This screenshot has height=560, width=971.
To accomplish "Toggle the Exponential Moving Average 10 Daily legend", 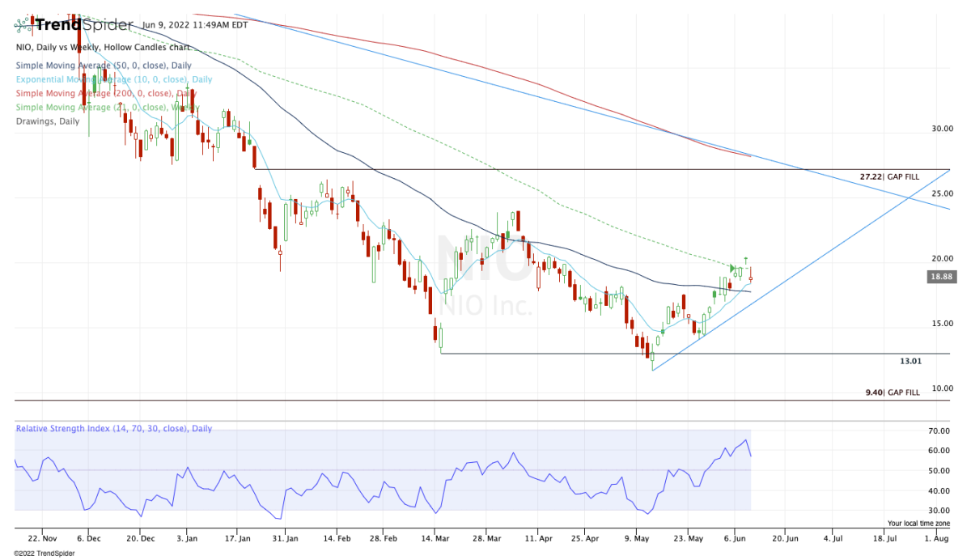I will (113, 79).
